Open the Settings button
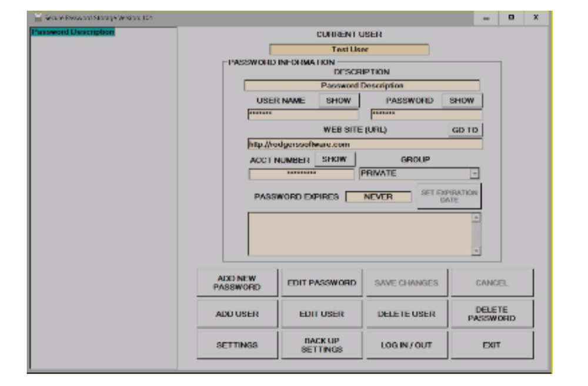The image size is (588, 386). (238, 345)
